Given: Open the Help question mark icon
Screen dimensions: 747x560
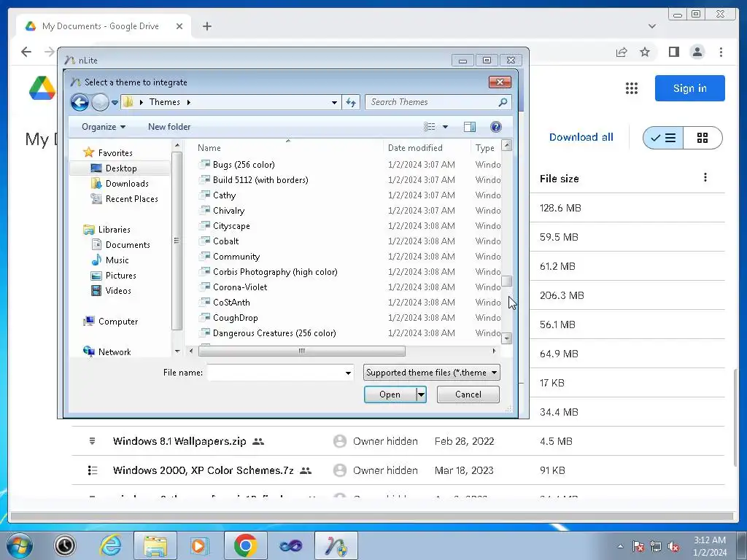Looking at the screenshot, I should pos(495,127).
